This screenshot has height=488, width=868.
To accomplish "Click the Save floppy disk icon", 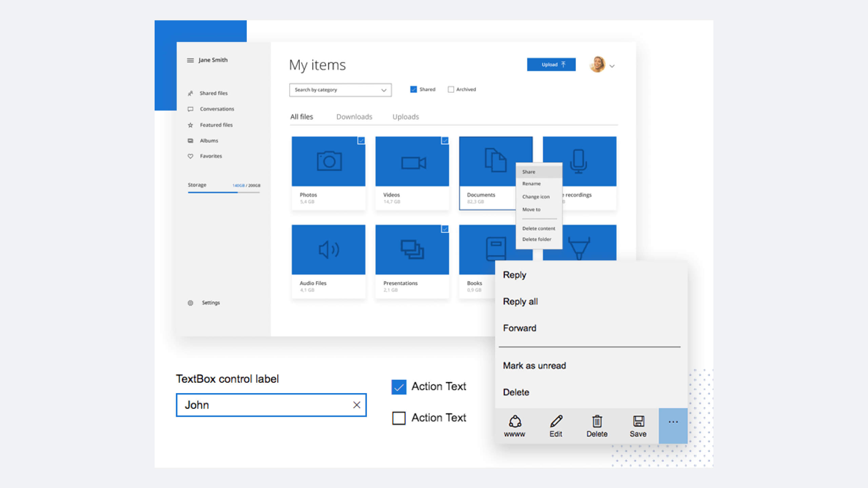I will [638, 421].
